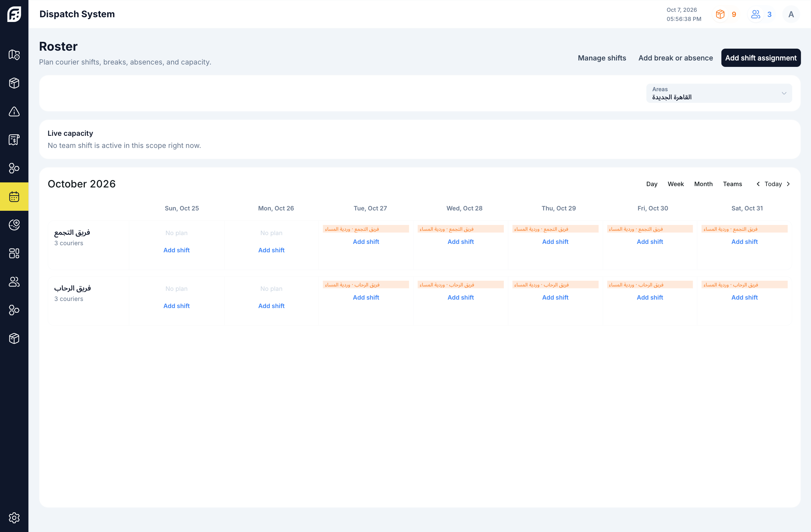Open the map location sidebar icon
811x532 pixels.
(14, 54)
